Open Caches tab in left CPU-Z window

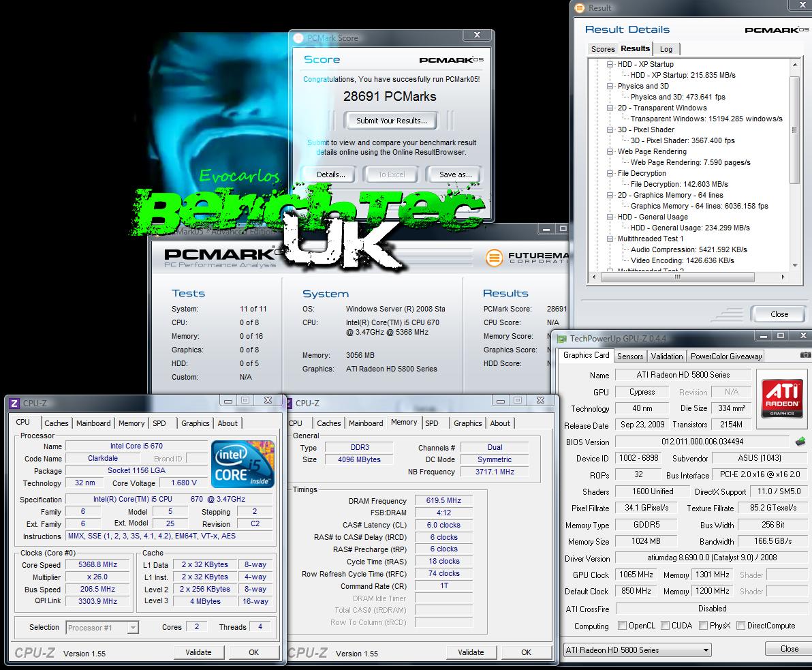point(57,423)
